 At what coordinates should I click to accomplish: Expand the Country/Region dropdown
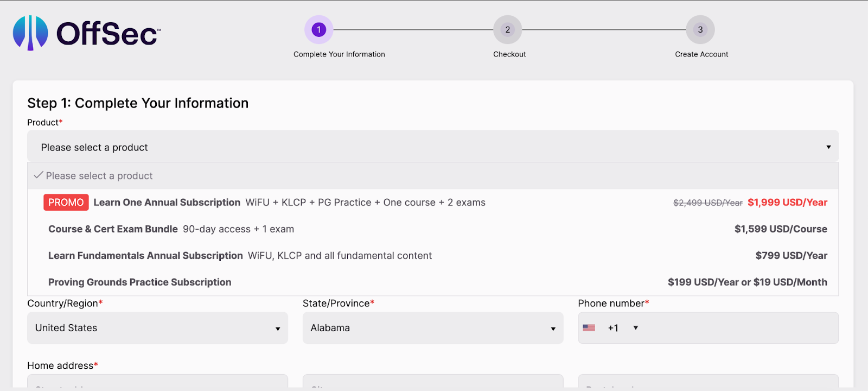(x=277, y=329)
